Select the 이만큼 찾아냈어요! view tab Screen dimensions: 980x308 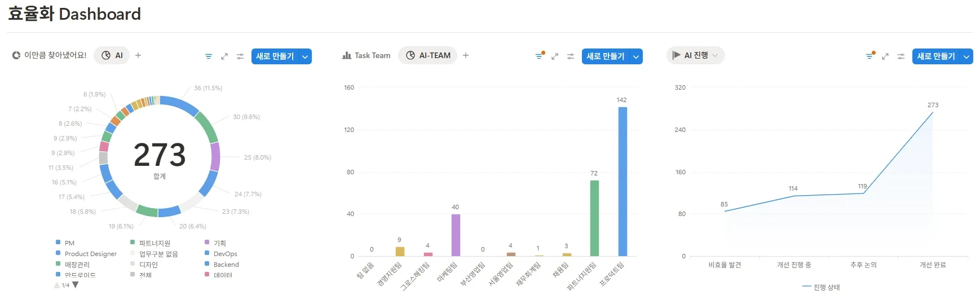coord(50,55)
